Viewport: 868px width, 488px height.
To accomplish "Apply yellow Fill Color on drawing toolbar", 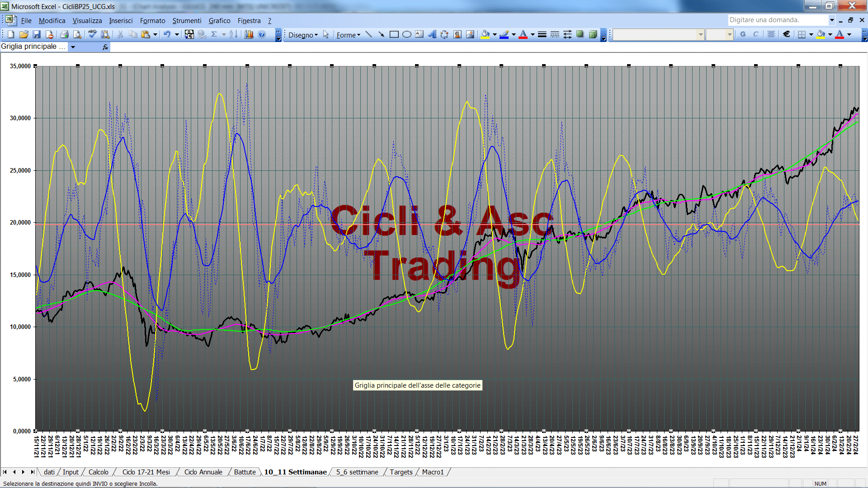I will [x=486, y=34].
